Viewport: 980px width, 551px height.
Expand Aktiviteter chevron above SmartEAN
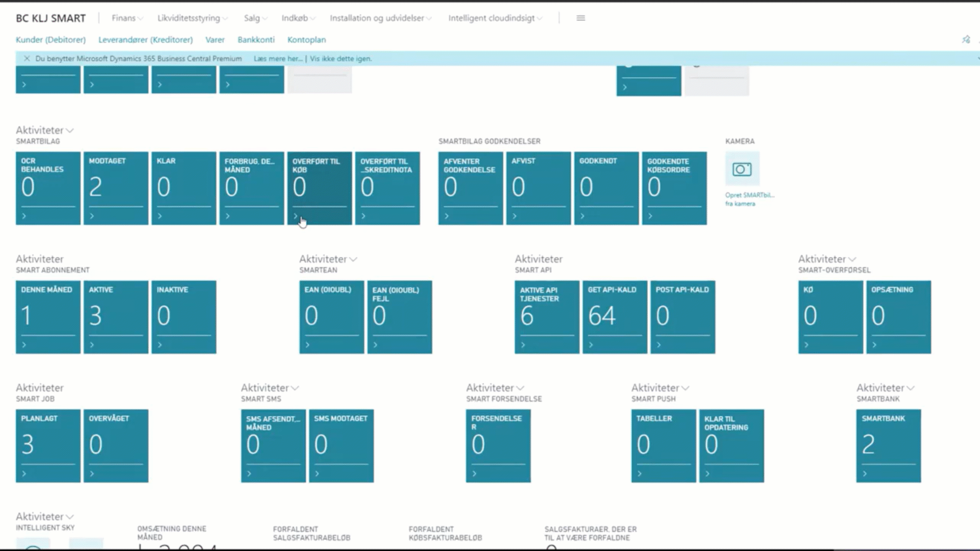(x=353, y=259)
